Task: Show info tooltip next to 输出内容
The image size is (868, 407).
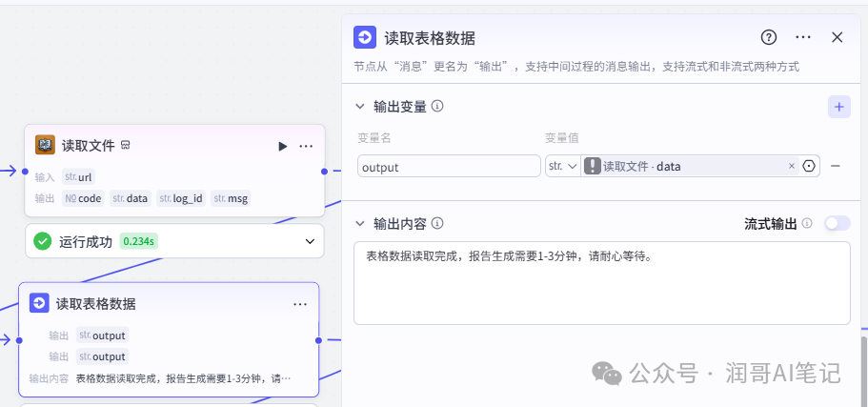Action: 437,223
